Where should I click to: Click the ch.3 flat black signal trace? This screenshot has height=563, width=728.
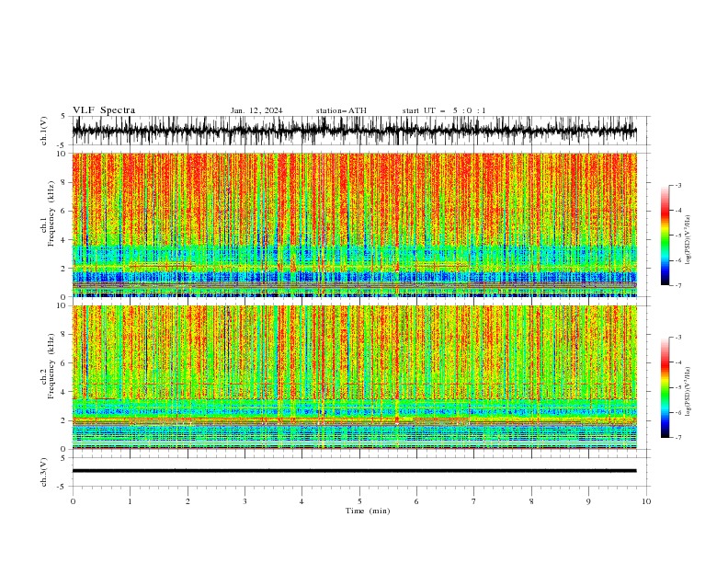tap(354, 471)
